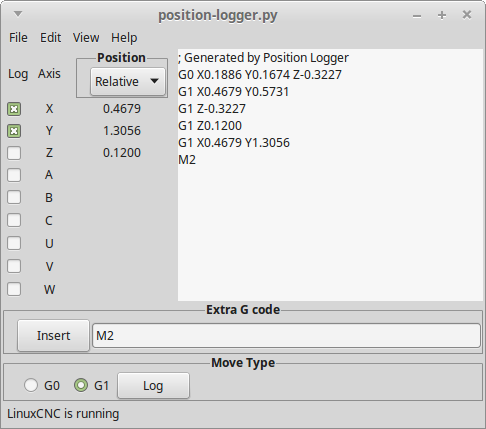486x429 pixels.
Task: Open the Relative position dropdown
Action: pos(128,81)
